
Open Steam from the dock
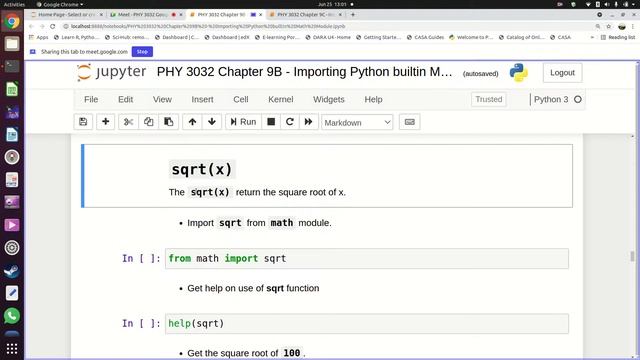pyautogui.click(x=12, y=271)
